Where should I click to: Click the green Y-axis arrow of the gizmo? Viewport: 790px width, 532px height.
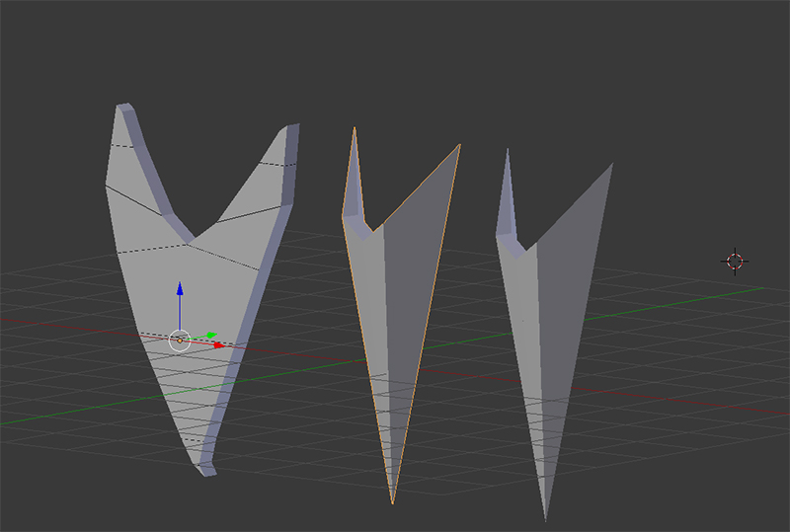pyautogui.click(x=211, y=335)
